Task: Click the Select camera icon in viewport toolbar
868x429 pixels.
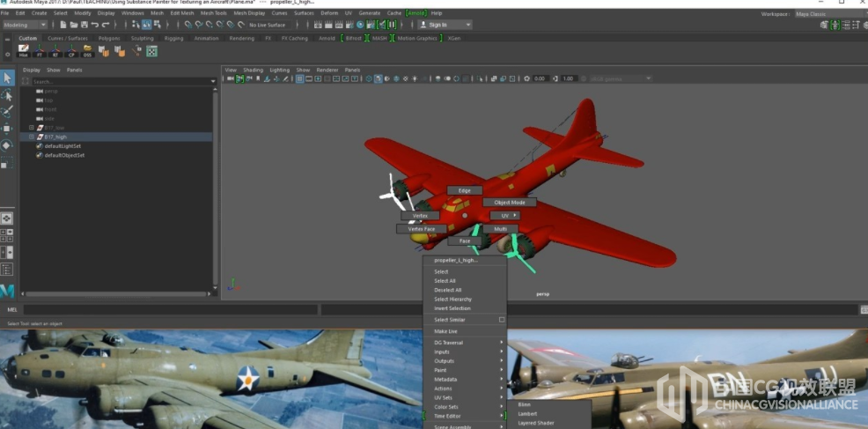Action: (x=231, y=78)
